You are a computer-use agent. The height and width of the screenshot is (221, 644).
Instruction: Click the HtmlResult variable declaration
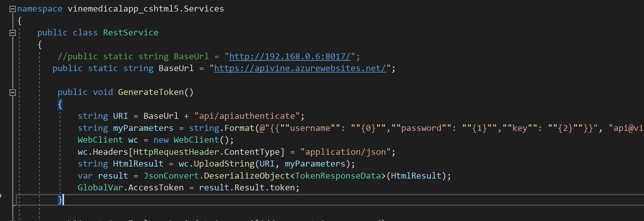coord(138,164)
